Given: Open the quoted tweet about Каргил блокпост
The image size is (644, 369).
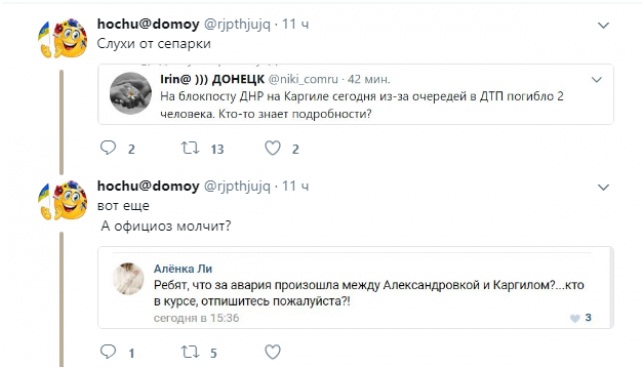Looking at the screenshot, I should 356,94.
